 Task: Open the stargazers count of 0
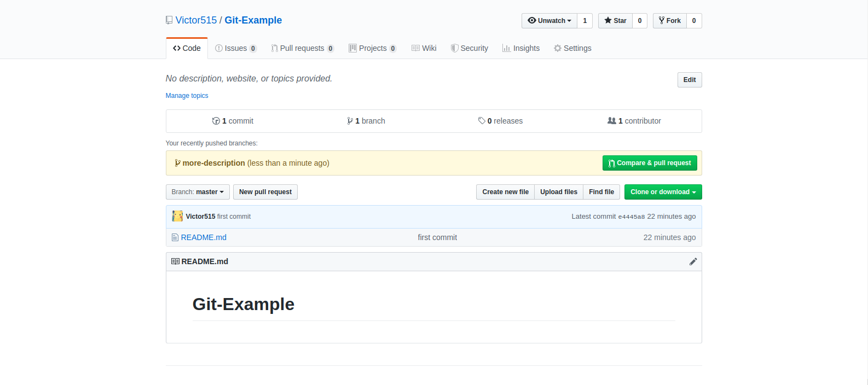tap(640, 21)
